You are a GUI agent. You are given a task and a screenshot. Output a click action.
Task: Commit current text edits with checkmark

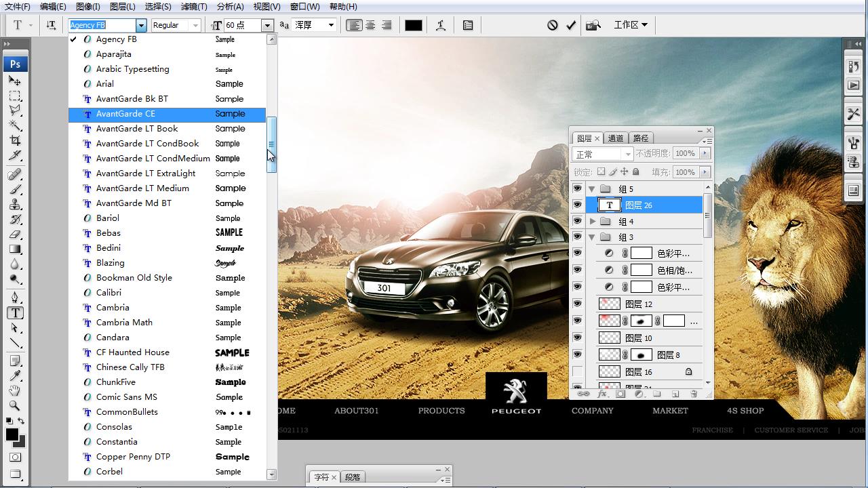click(x=571, y=25)
